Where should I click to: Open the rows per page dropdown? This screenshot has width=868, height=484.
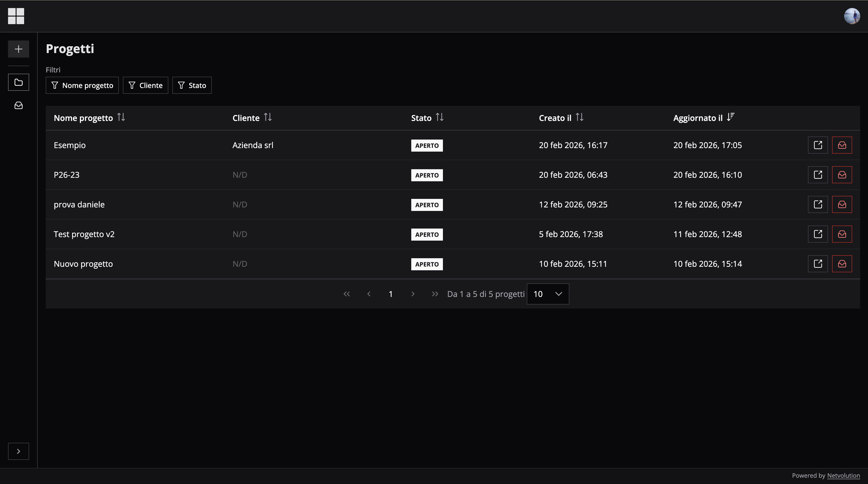click(547, 294)
